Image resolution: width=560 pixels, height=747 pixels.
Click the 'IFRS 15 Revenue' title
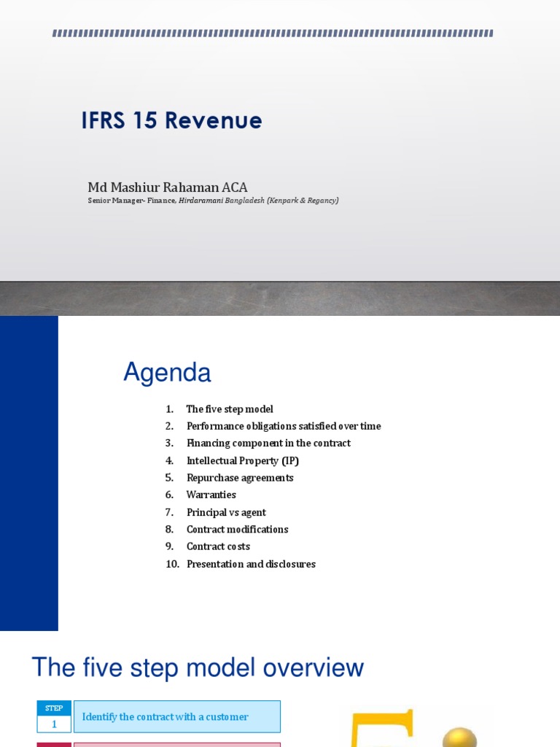pos(171,120)
